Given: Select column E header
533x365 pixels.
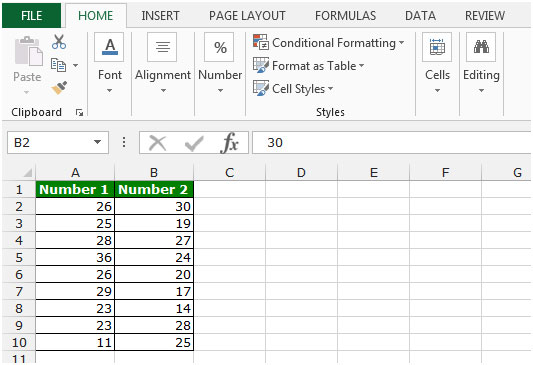Looking at the screenshot, I should (x=374, y=173).
